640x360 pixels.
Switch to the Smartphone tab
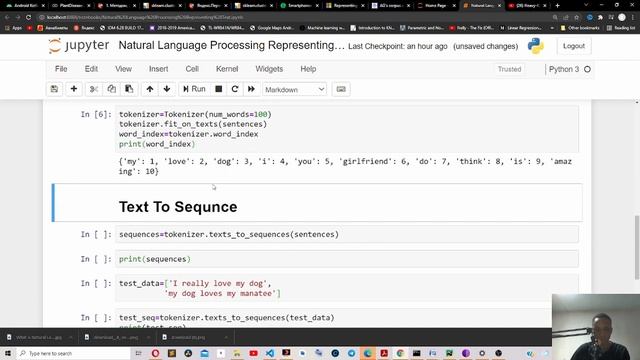[300, 5]
